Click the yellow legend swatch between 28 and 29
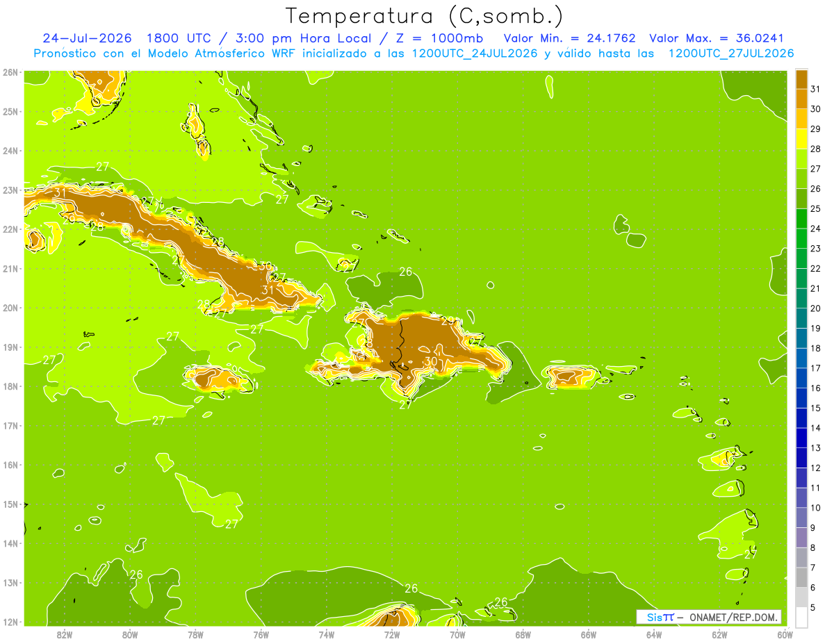834x644 pixels. 801,138
